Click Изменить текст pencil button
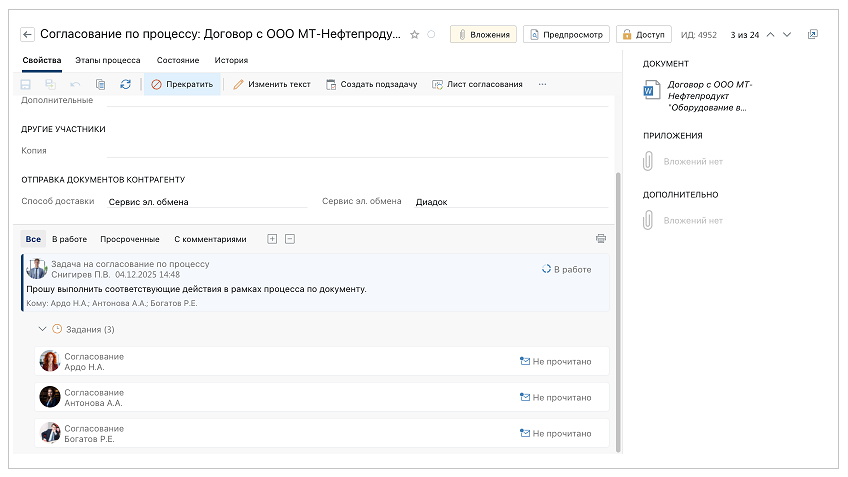Viewport: 848px width, 477px height. click(272, 85)
